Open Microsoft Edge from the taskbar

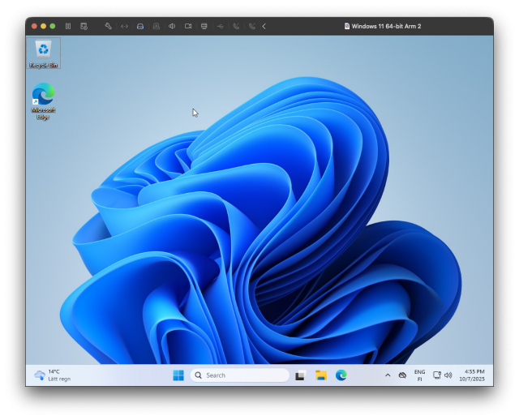341,375
